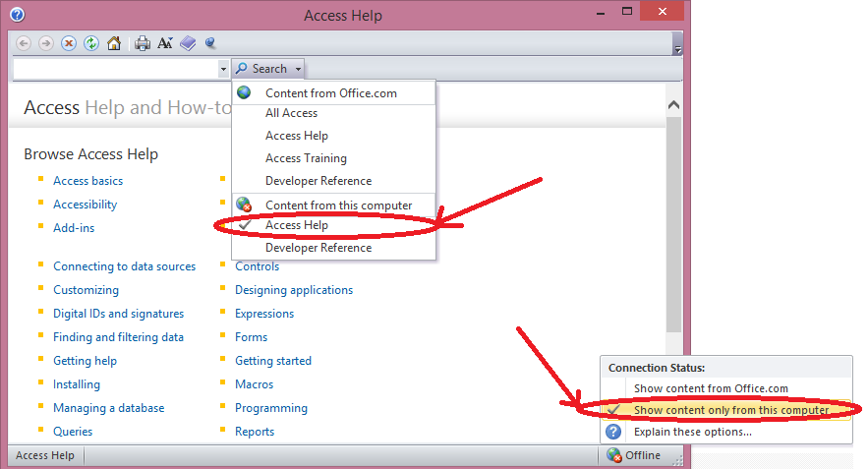868x469 pixels.
Task: Open Managing a database link
Action: [108, 408]
